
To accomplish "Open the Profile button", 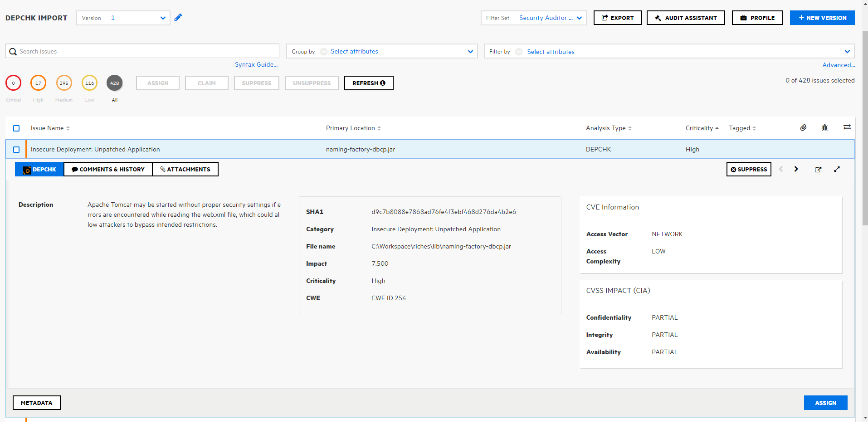I will (x=757, y=18).
